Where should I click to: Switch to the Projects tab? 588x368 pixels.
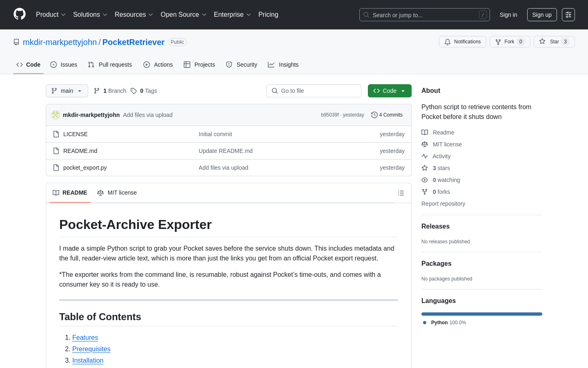pos(199,65)
